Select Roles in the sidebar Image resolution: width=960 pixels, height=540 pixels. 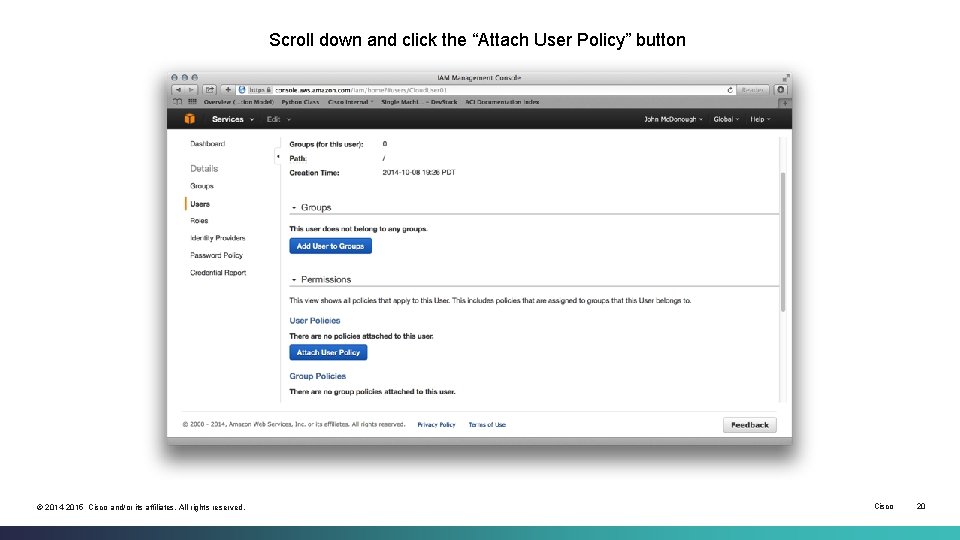(x=199, y=220)
